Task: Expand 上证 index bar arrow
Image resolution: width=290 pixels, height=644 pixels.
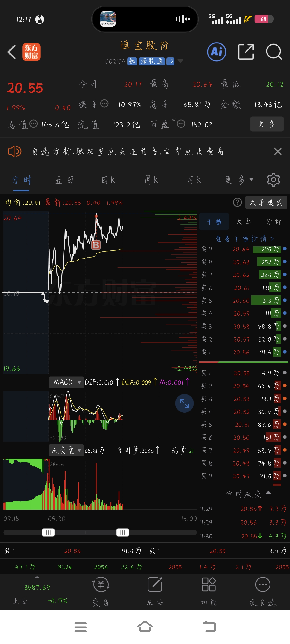Action: [37, 577]
